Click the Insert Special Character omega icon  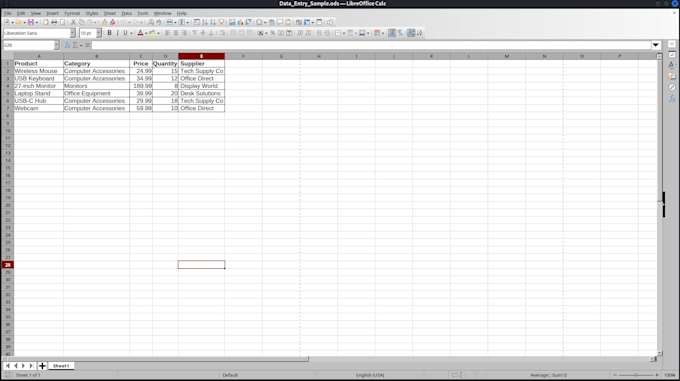(x=259, y=22)
